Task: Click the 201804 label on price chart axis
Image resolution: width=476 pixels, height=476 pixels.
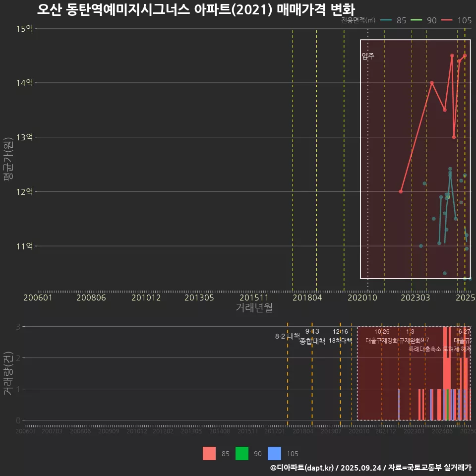Action: (x=306, y=297)
